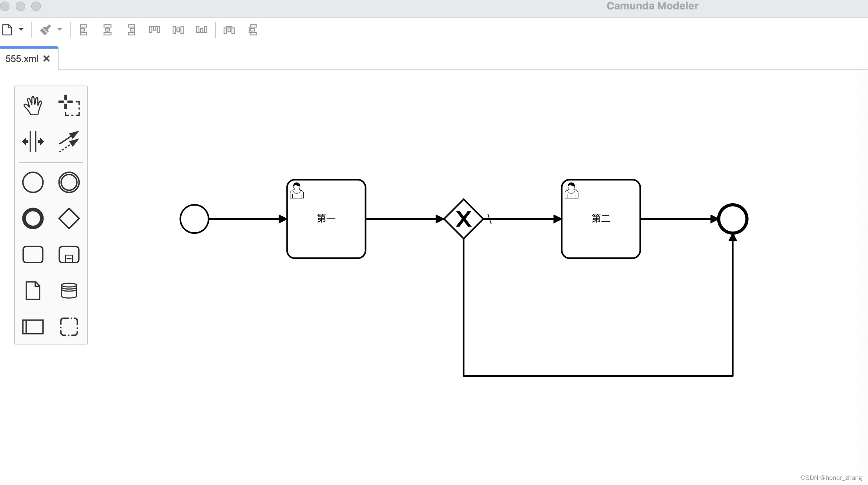Align elements to the bottom
The width and height of the screenshot is (868, 485).
point(202,30)
